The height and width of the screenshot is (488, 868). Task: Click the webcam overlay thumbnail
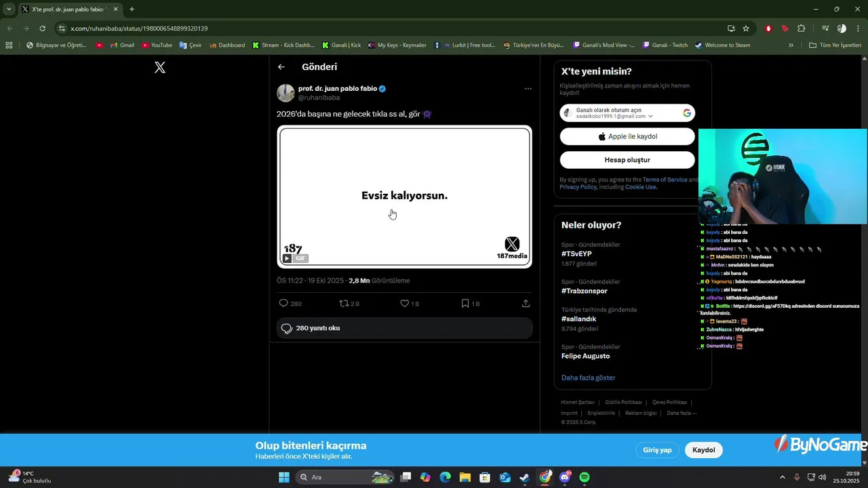click(783, 176)
